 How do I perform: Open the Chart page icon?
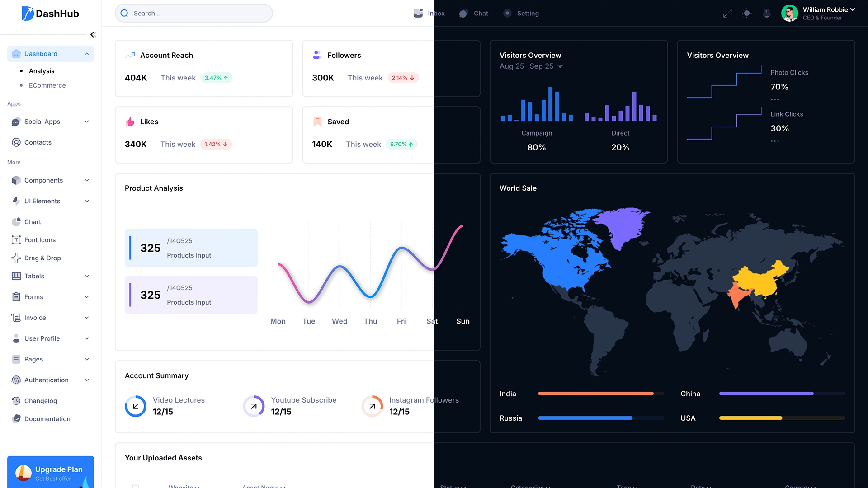click(16, 222)
